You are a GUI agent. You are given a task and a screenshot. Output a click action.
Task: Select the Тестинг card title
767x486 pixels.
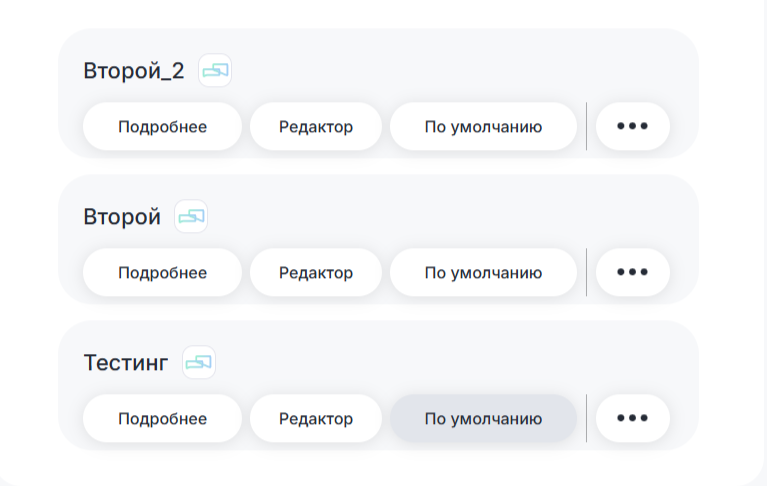126,363
